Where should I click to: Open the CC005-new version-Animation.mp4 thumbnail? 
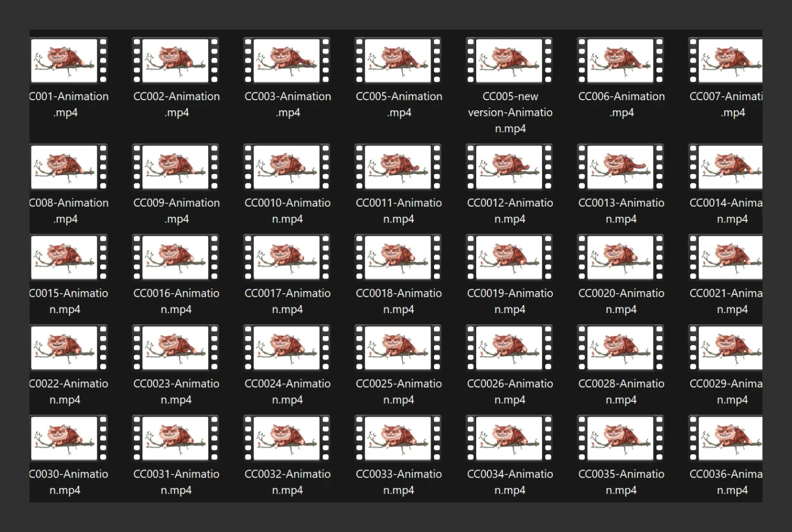[x=509, y=61]
